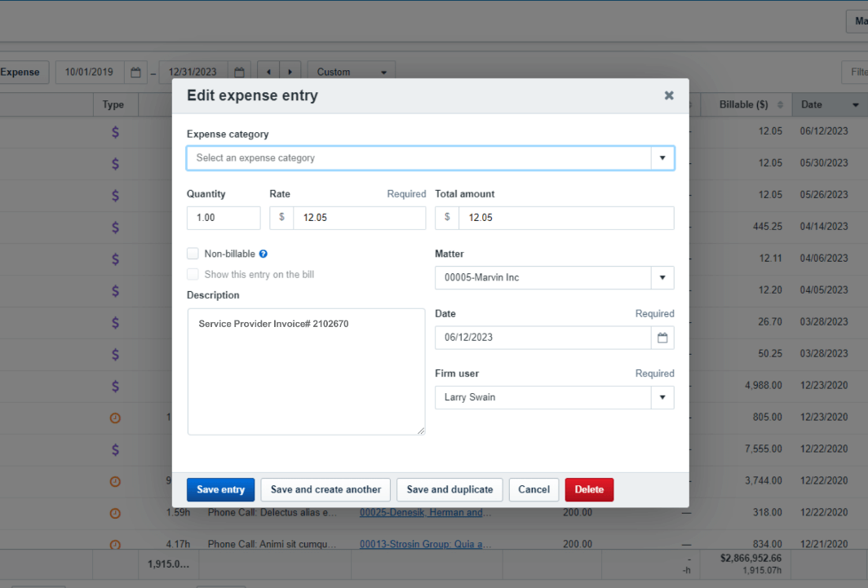Click expense icon in 04/14/2023 row
Image resolution: width=868 pixels, height=588 pixels.
(115, 227)
